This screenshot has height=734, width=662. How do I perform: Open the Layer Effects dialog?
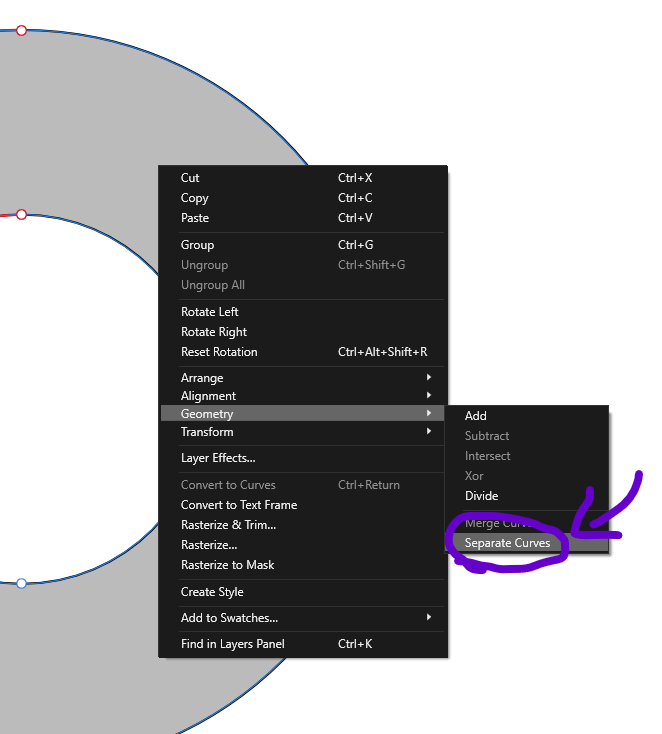tap(218, 458)
